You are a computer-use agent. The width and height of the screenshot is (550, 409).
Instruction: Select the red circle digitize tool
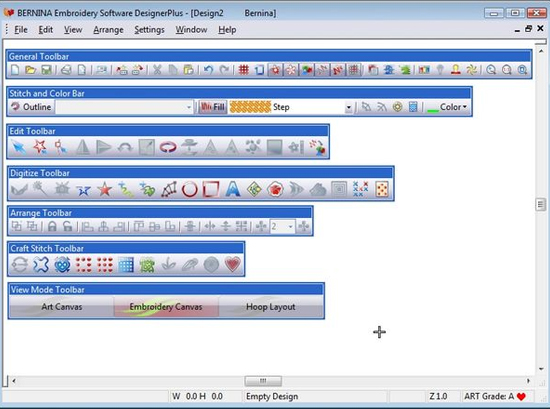(190, 189)
